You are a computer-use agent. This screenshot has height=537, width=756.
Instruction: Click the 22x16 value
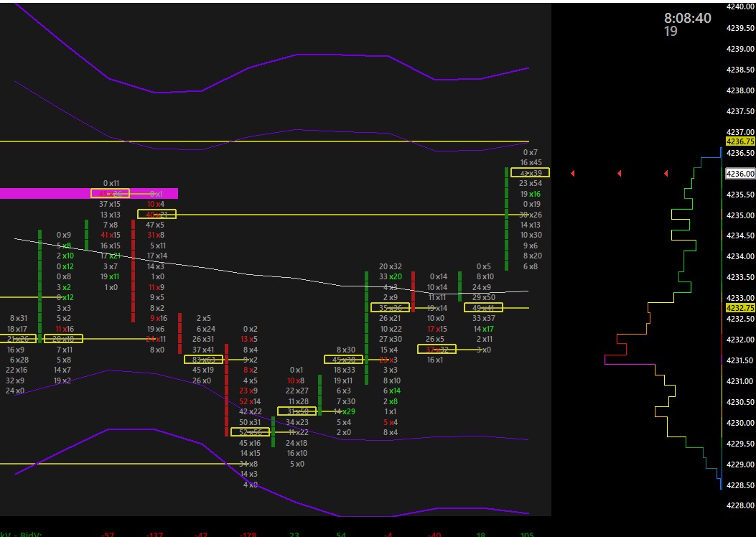[x=17, y=370]
